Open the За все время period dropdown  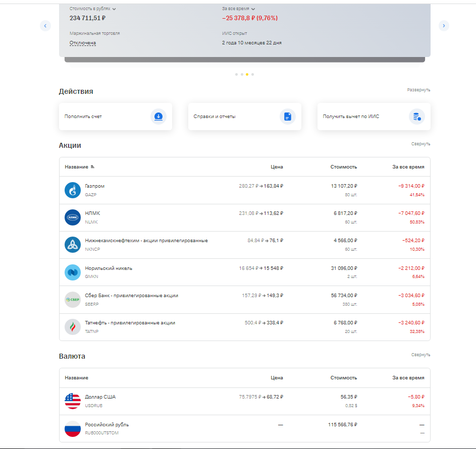[238, 9]
